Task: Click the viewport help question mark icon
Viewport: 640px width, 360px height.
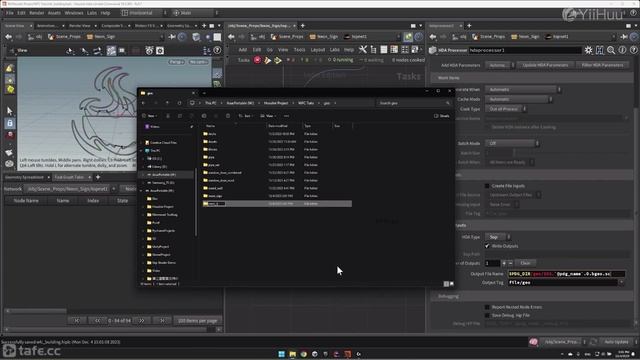Action: point(217,51)
